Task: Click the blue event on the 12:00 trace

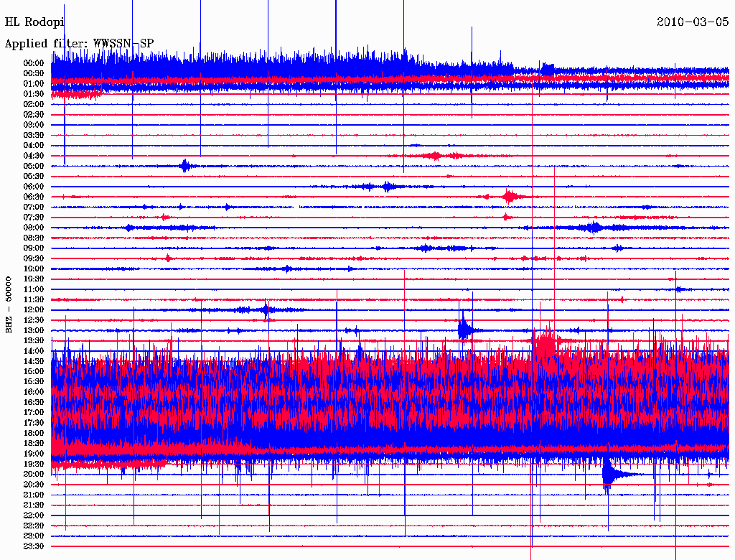Action: 266,309
